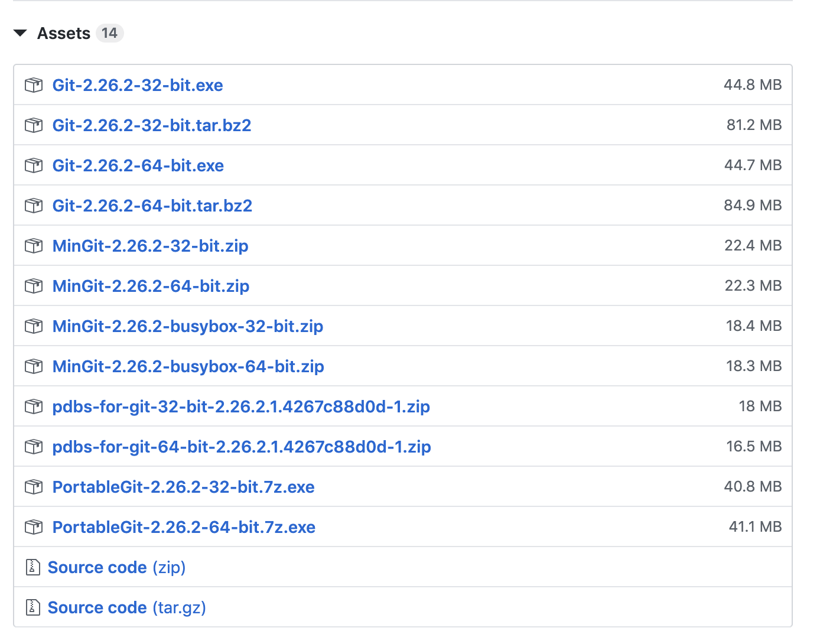Screen dimensions: 820x644
Task: Download Source code (tar.gz)
Action: [x=127, y=607]
